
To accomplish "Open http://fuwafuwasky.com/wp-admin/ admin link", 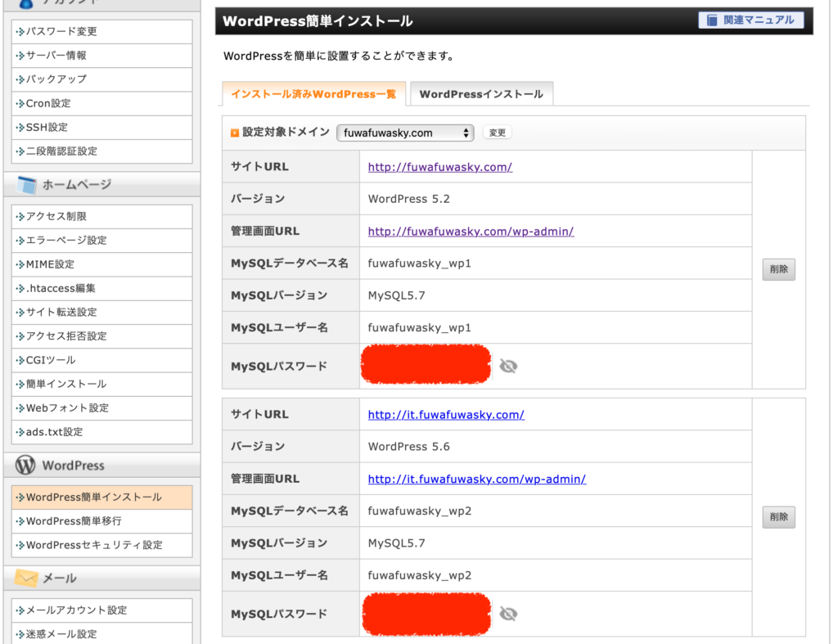I will coord(471,232).
